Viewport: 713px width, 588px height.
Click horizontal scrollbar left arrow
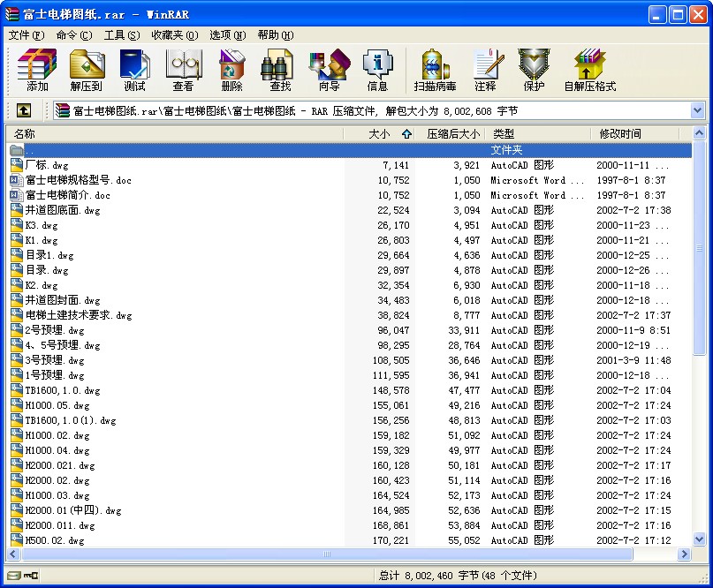pos(13,554)
